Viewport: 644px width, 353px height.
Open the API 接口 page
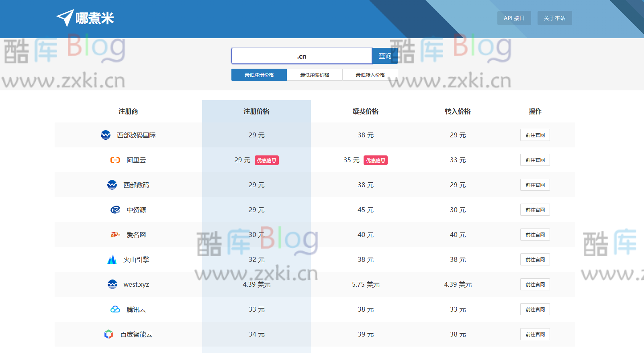[514, 18]
